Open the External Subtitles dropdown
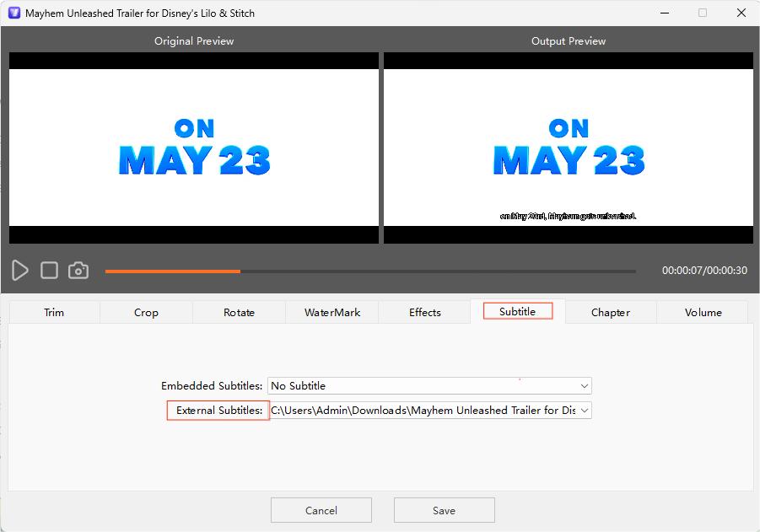The width and height of the screenshot is (760, 532). pos(584,410)
